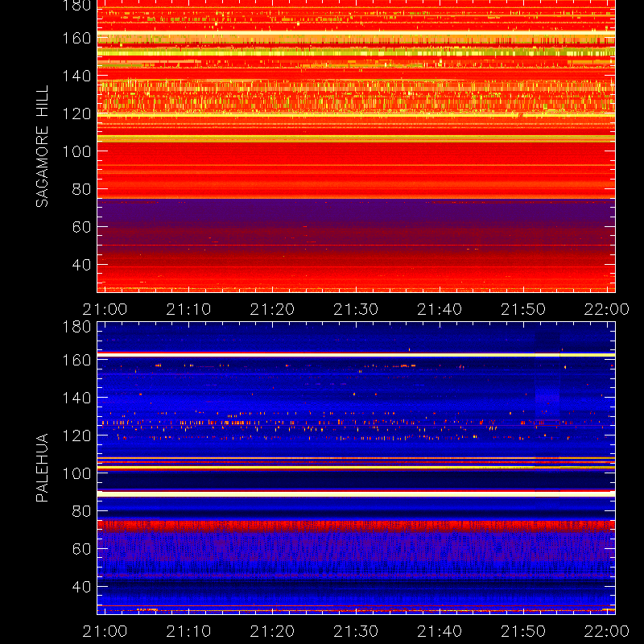Pick the 120 tick label on Palehua axis

point(76,436)
